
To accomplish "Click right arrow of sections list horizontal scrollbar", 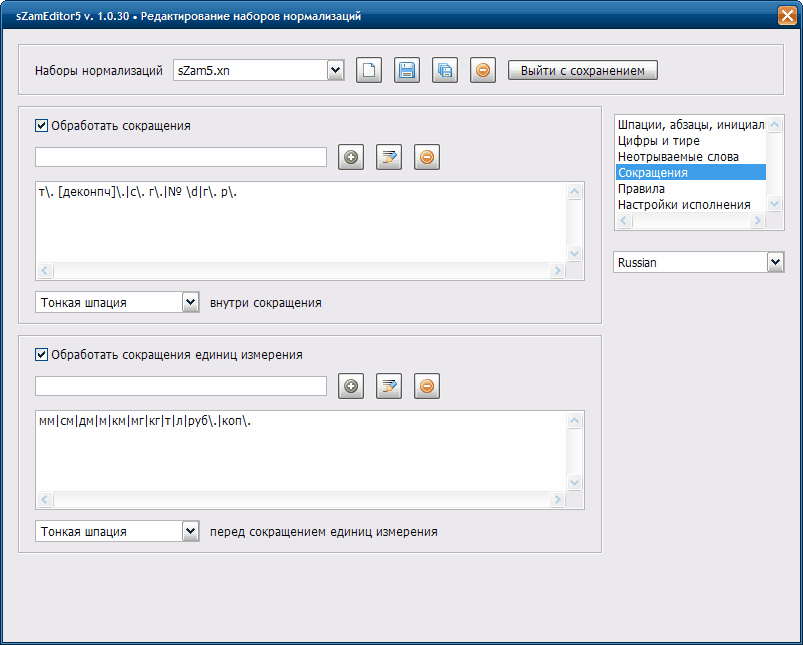I will click(x=757, y=221).
